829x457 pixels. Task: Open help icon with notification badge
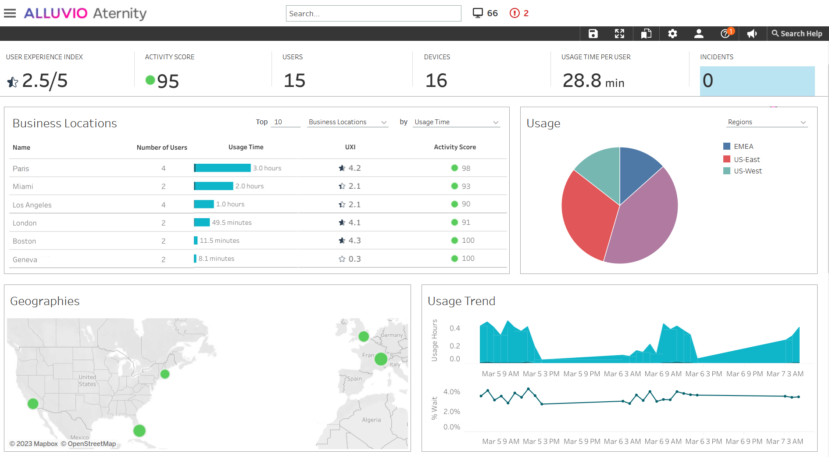click(x=726, y=33)
